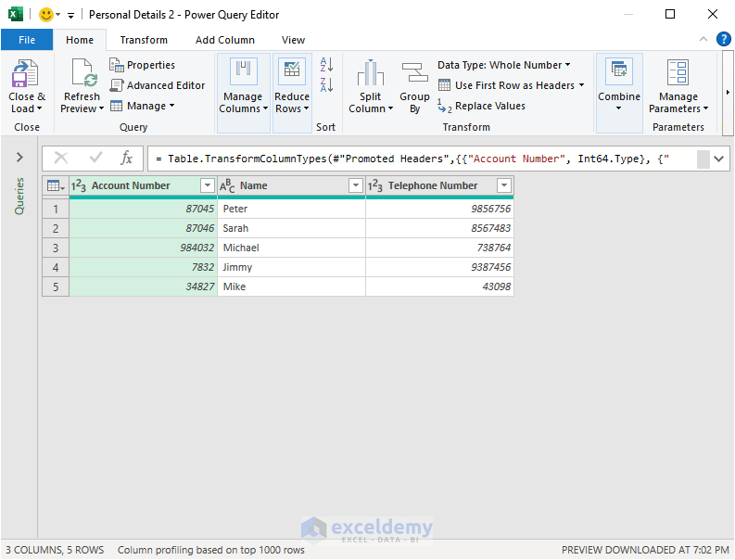Cancel formula edit with X icon

[61, 158]
